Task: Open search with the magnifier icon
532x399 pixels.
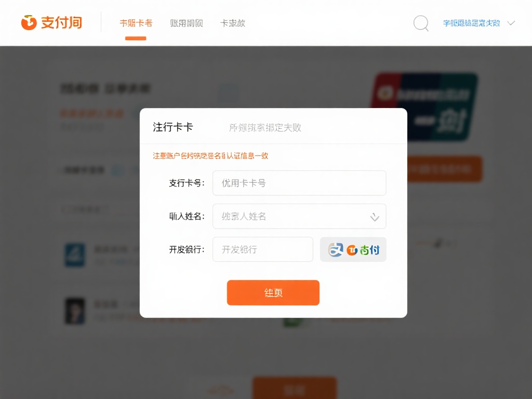Action: pos(421,23)
